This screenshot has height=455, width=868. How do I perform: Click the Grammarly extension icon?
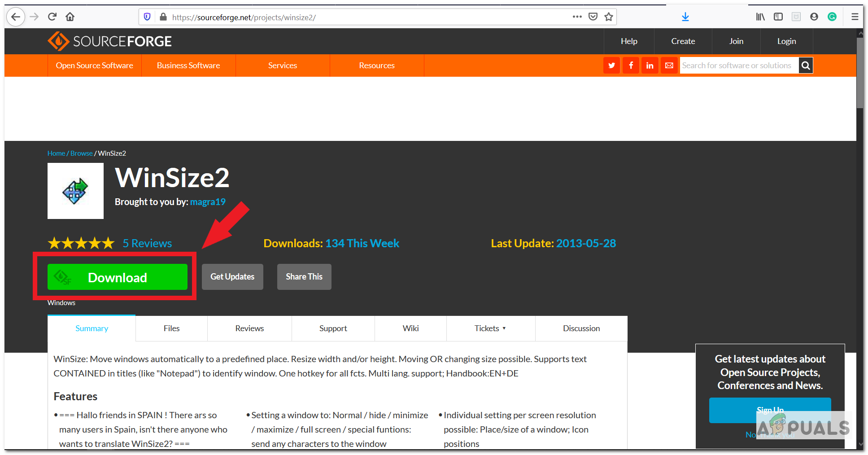coord(832,17)
